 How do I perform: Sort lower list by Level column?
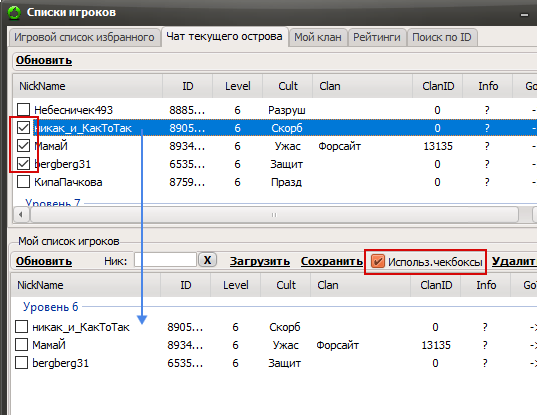(x=236, y=285)
